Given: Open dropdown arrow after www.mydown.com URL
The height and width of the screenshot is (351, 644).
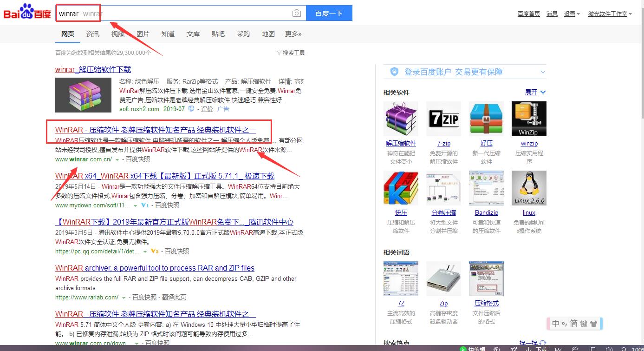Looking at the screenshot, I should click(x=135, y=205).
